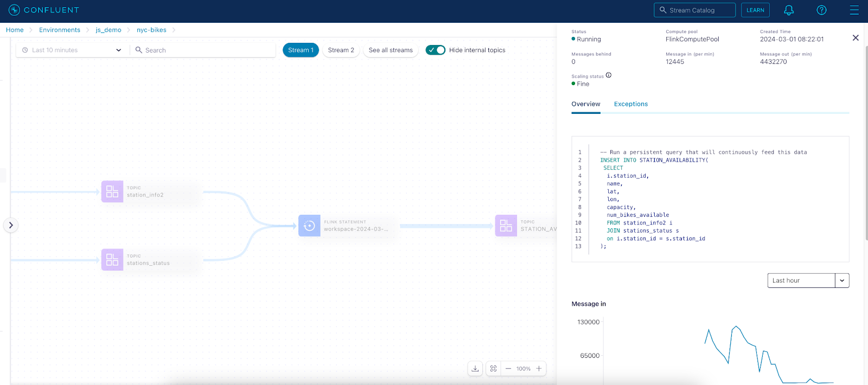Image resolution: width=868 pixels, height=385 pixels.
Task: Click the 4432270 message out value
Action: (x=773, y=62)
